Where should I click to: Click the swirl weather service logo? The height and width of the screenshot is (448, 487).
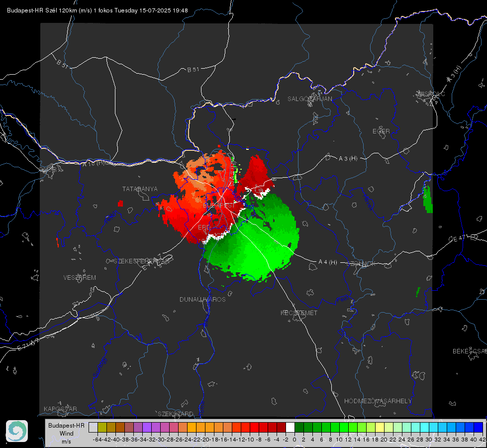click(x=17, y=431)
